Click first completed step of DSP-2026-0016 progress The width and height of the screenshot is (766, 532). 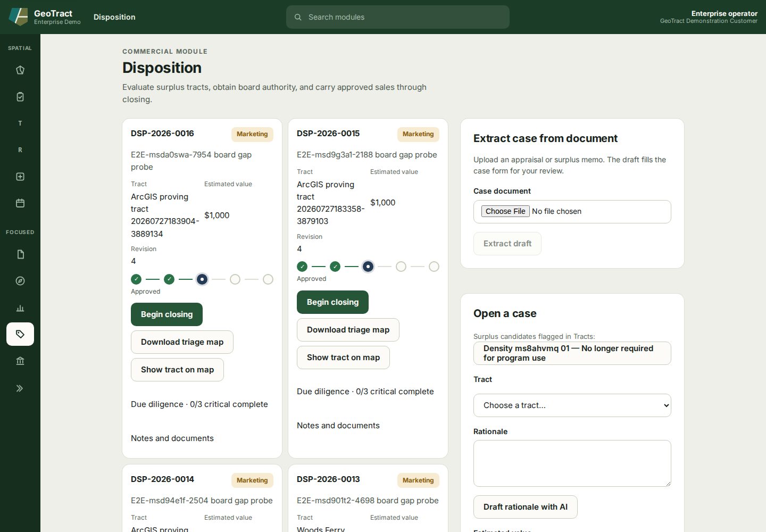pos(136,279)
